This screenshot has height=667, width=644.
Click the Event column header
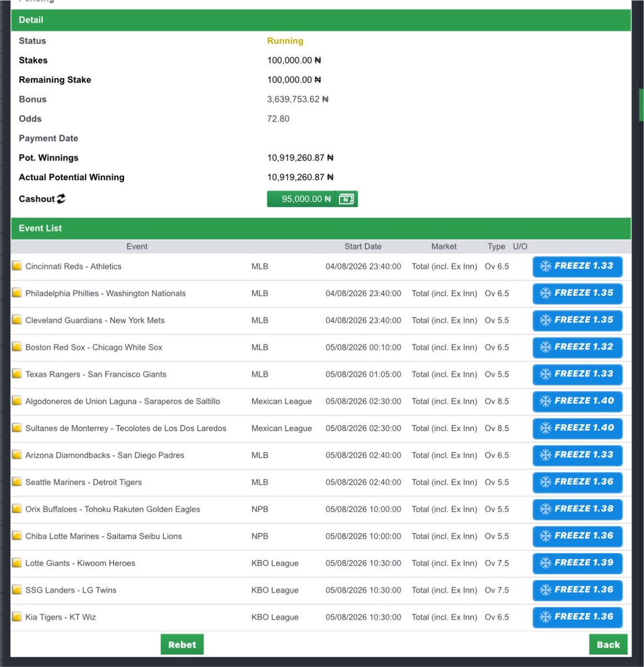137,246
